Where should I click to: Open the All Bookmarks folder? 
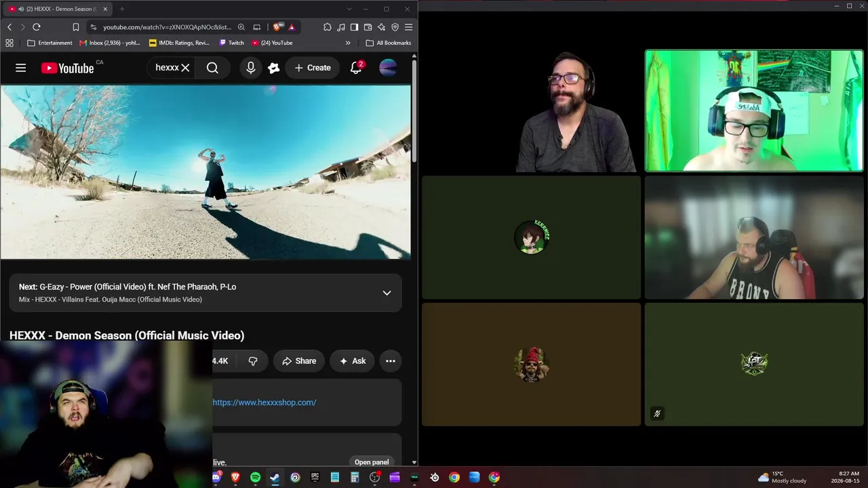389,43
